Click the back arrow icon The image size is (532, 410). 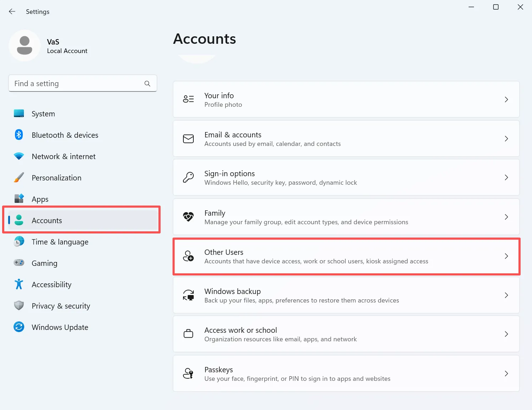pos(12,11)
